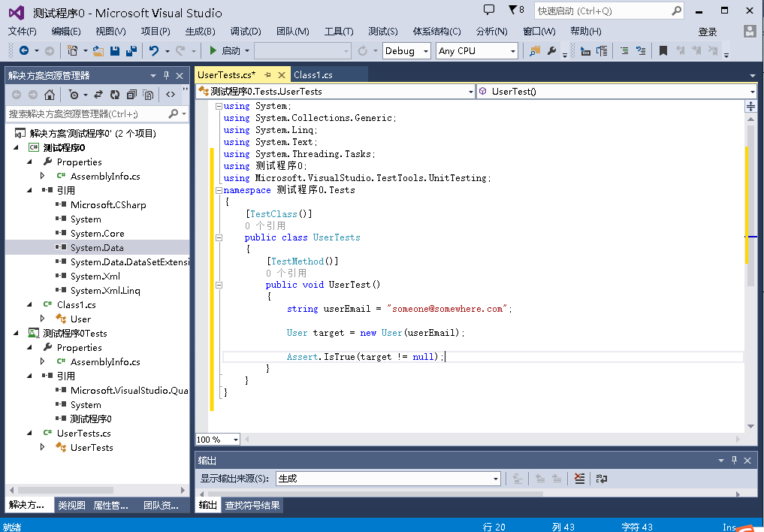This screenshot has width=764, height=532.
Task: Click the uncomment selected lines icon
Action: (641, 50)
